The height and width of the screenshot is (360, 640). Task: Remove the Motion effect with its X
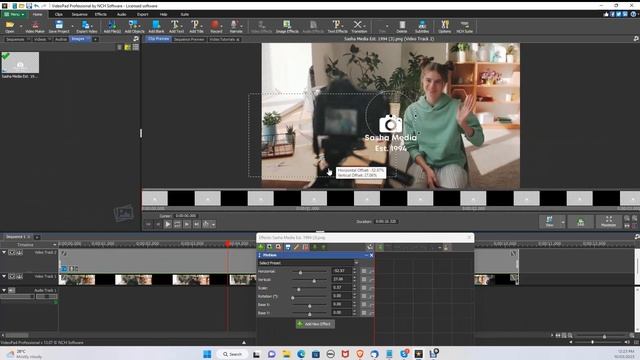[x=371, y=255]
